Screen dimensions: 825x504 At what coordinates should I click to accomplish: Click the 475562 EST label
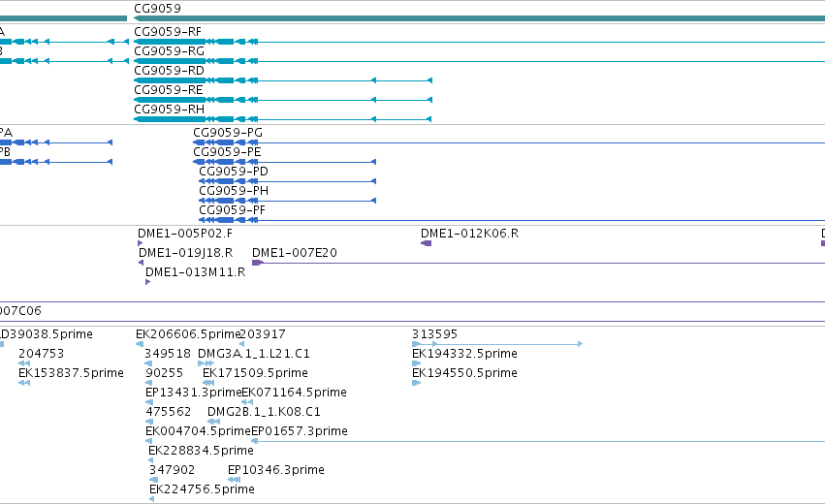click(169, 412)
